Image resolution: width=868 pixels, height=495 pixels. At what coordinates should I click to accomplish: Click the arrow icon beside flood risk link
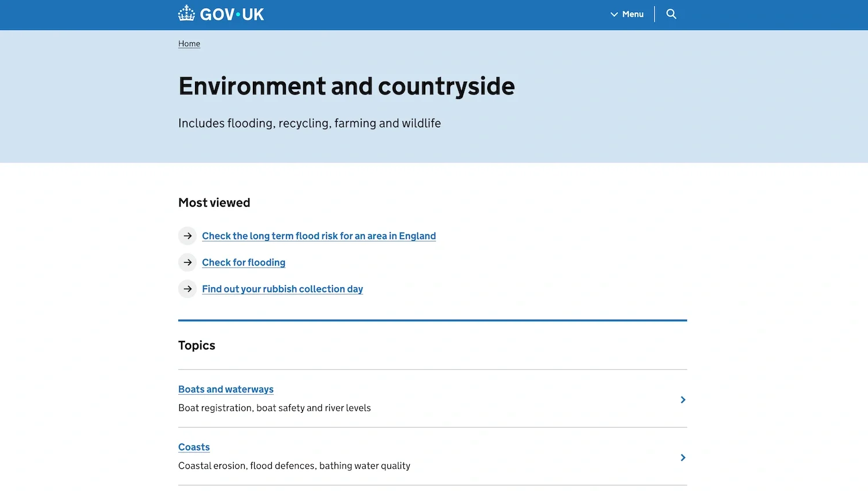(x=187, y=236)
